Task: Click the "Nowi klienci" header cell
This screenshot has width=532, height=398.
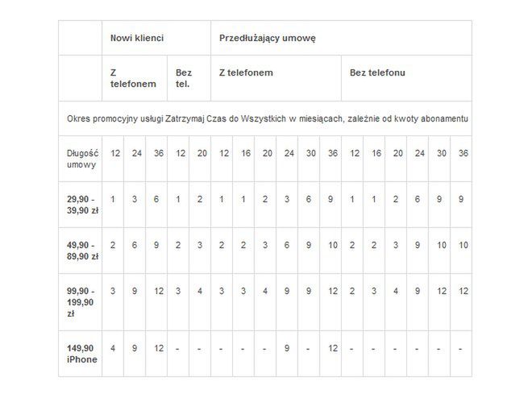Action: coord(156,38)
